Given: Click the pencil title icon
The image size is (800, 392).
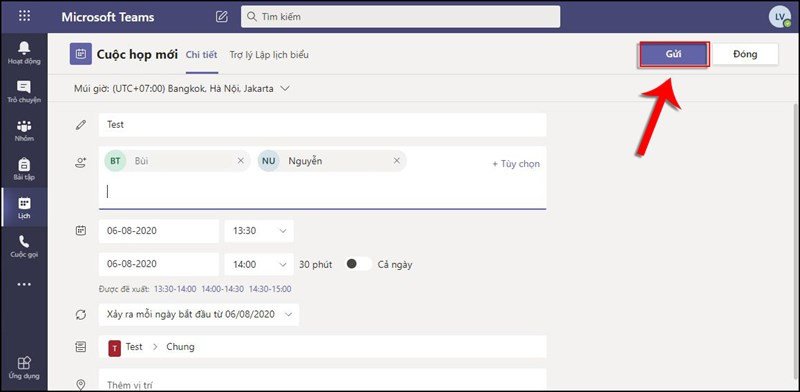Looking at the screenshot, I should point(81,125).
